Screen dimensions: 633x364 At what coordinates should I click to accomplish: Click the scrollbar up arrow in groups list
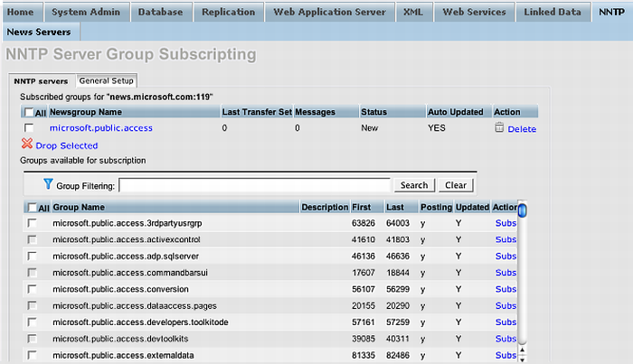tap(523, 350)
